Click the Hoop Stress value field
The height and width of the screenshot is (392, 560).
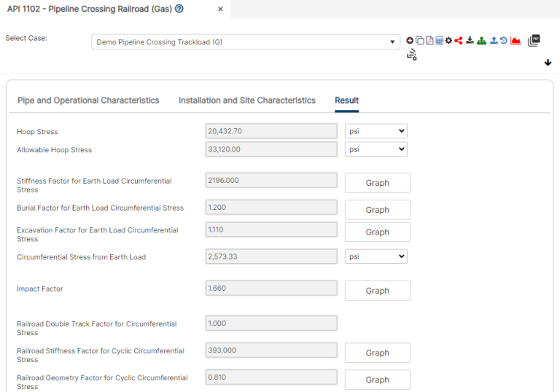271,131
